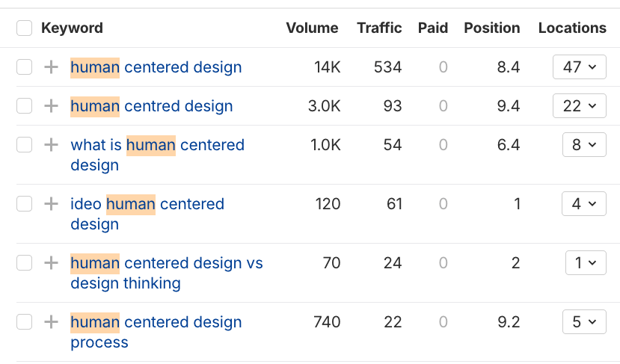620x364 pixels.
Task: Click plus icon for 'design vs design thinking' row
Action: 51,263
